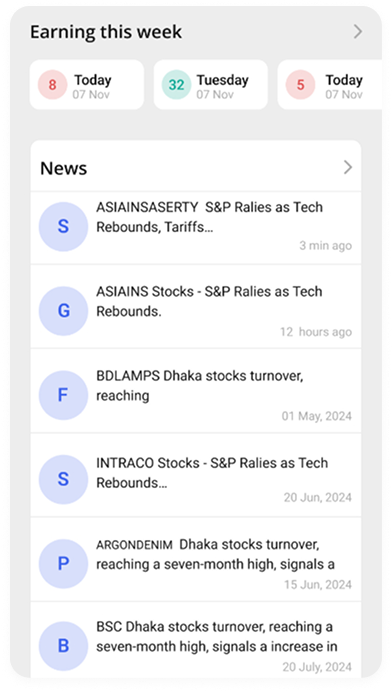The height and width of the screenshot is (692, 392).
Task: Click the F avatar beside BDLAMPS news
Action: 64,395
